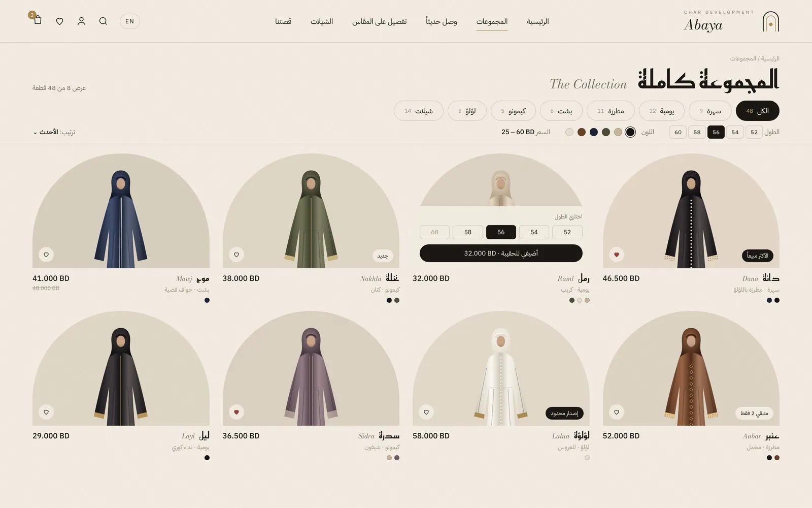Unfavorite the Sidra abaya red heart

click(236, 412)
